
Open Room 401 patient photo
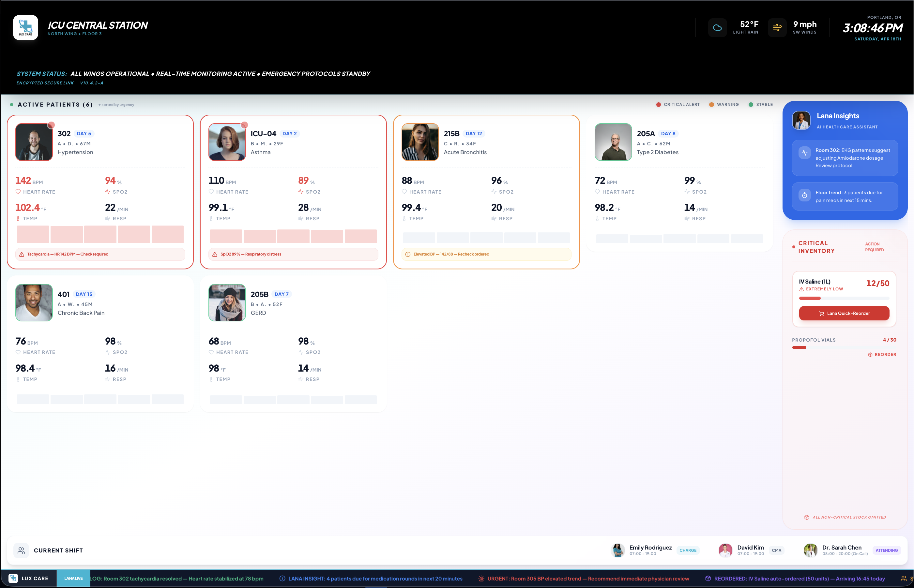[x=34, y=303]
